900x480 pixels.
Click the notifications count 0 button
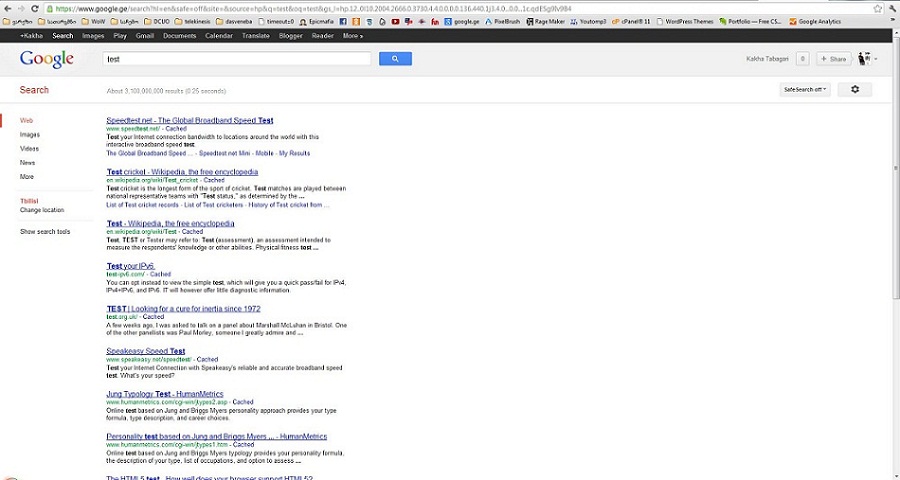click(802, 59)
